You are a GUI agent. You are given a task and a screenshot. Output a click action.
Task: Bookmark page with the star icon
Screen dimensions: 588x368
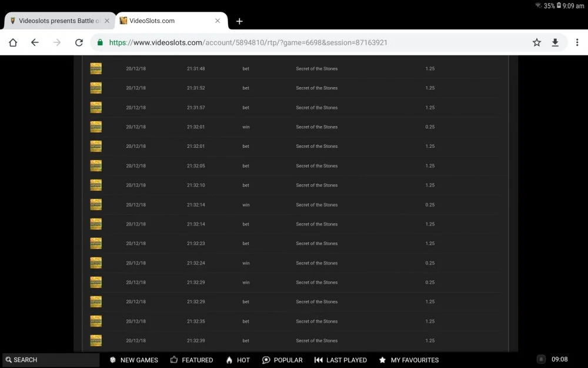537,42
